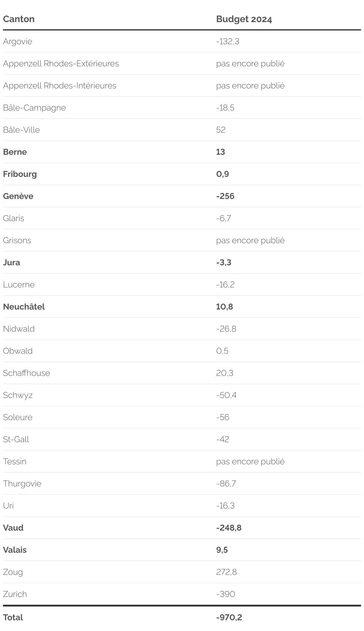Select the Thurgovie value -86,7
This screenshot has width=364, height=631.
pyautogui.click(x=226, y=483)
